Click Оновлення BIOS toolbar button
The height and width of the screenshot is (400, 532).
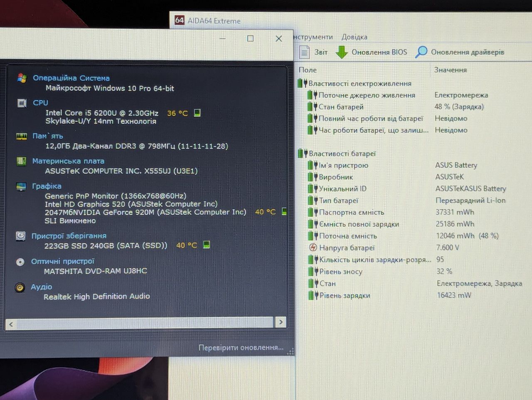[371, 52]
